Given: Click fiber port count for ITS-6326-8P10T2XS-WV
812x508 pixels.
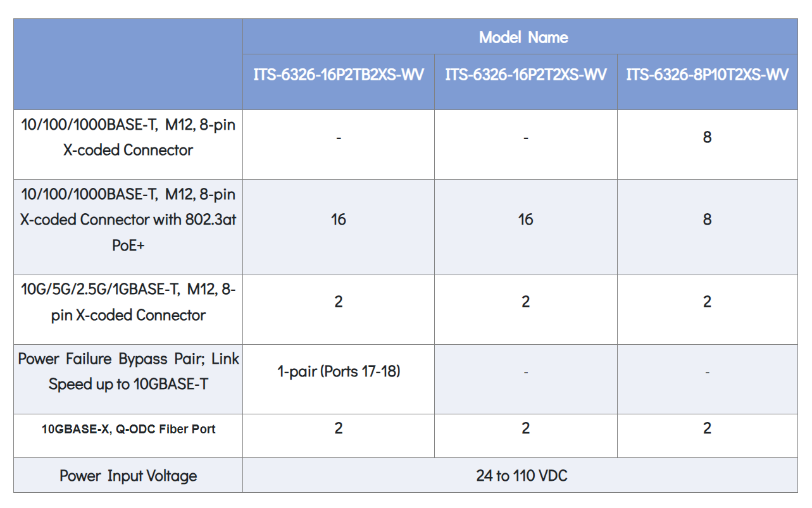Looking at the screenshot, I should [707, 428].
